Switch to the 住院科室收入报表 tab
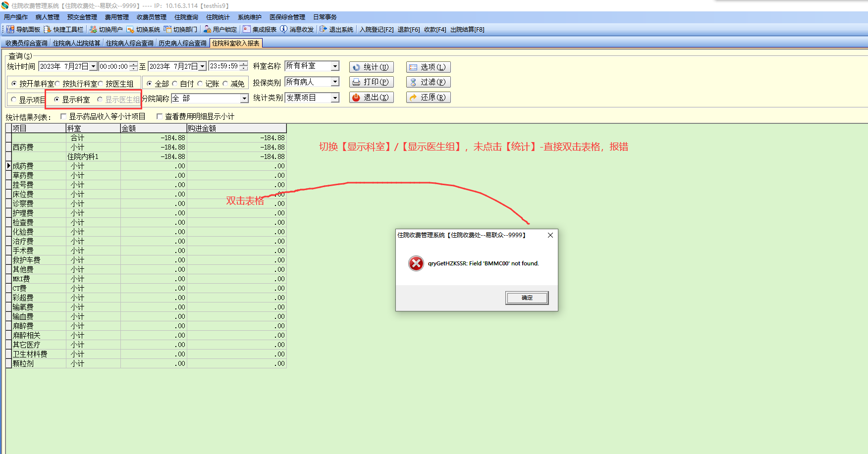The height and width of the screenshot is (454, 868). click(x=236, y=44)
